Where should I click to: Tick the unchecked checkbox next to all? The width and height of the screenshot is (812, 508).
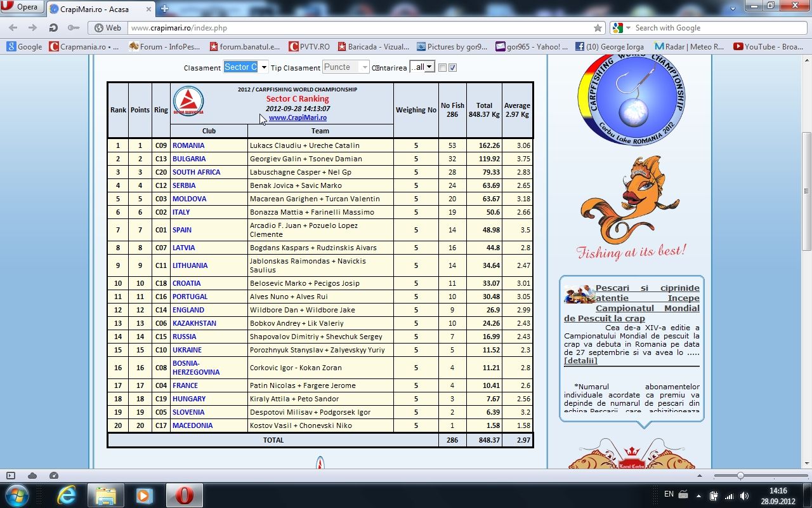(x=443, y=68)
